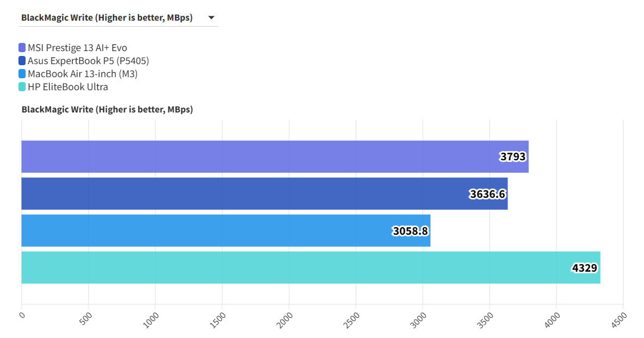Click the 0 axis origin label
Viewport: 644px width, 338px height.
click(x=23, y=314)
